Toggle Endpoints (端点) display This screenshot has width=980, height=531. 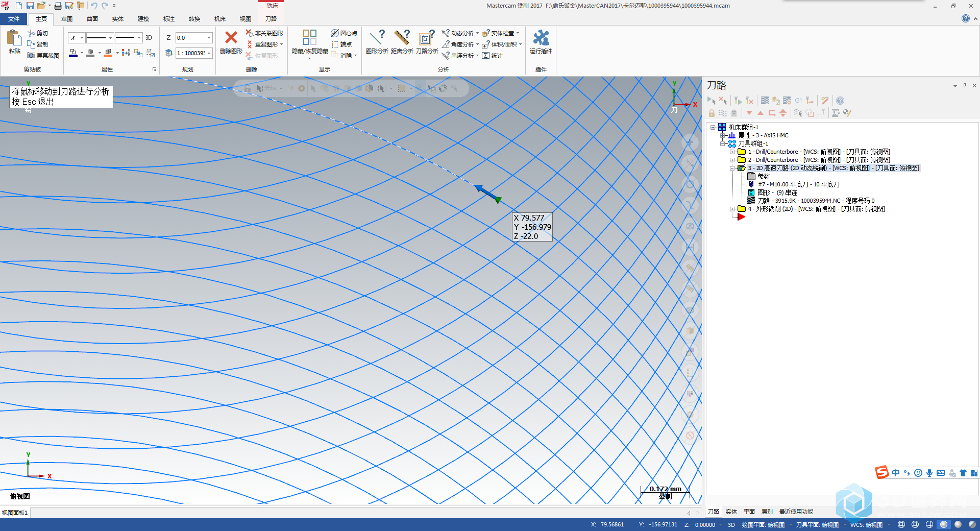coord(341,44)
